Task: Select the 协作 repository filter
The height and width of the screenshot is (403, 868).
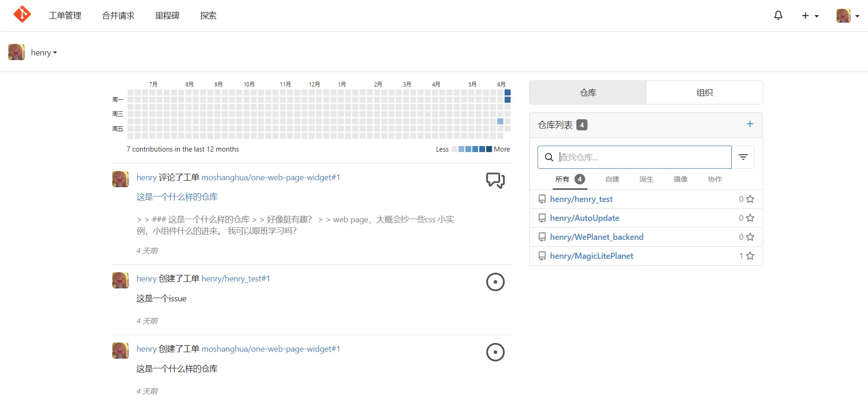Action: (715, 179)
